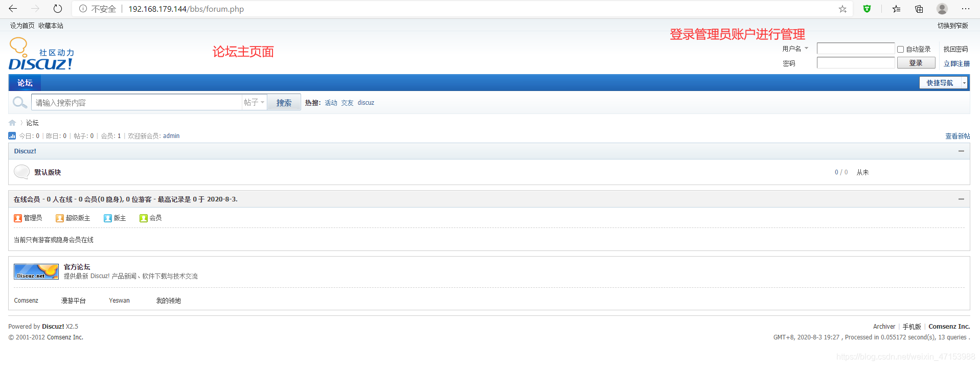Open new member admin profile link
Image resolution: width=980 pixels, height=366 pixels.
pyautogui.click(x=171, y=136)
